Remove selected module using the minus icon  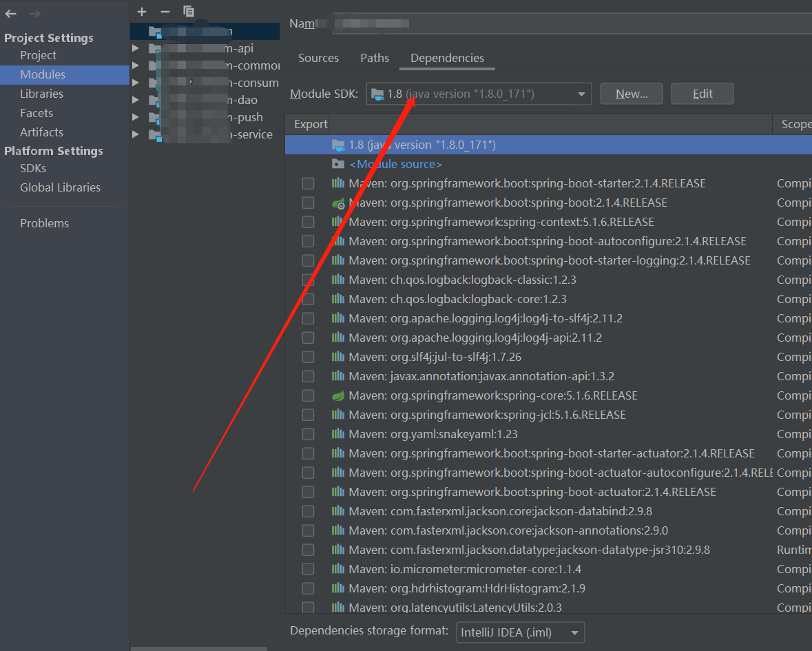[165, 12]
